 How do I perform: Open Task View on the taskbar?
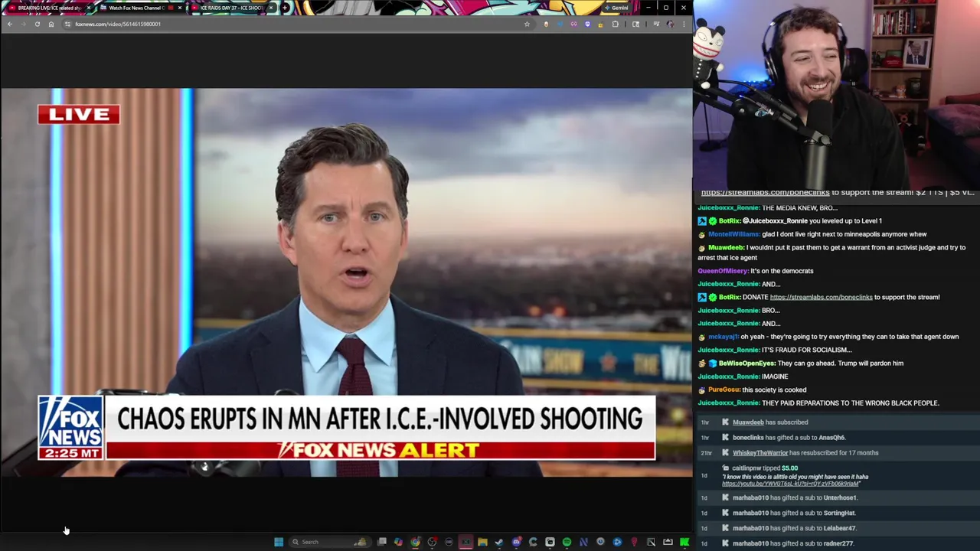coord(382,542)
